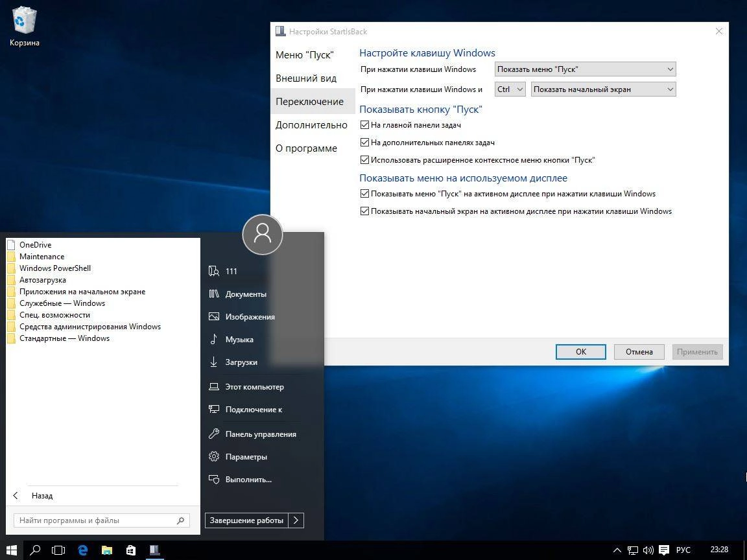The image size is (747, 560).
Task: Click the music note icon beside Музыка
Action: pyautogui.click(x=214, y=339)
